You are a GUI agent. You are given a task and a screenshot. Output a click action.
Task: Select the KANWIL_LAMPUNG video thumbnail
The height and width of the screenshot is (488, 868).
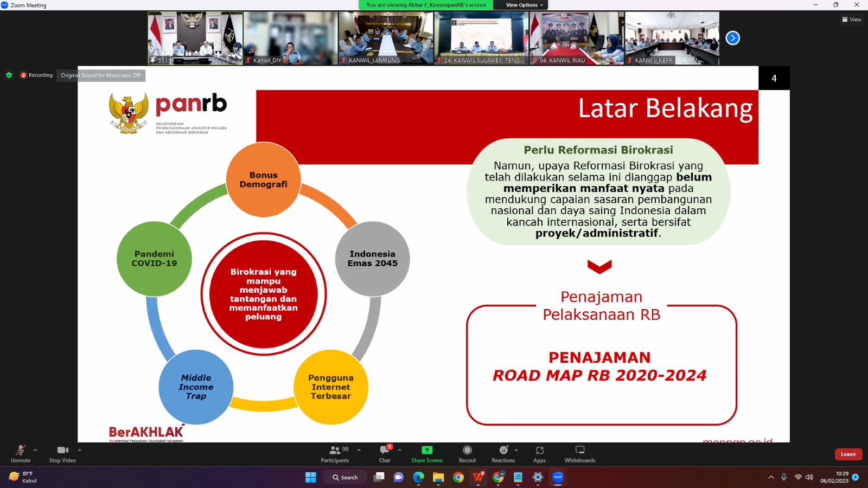tap(386, 38)
